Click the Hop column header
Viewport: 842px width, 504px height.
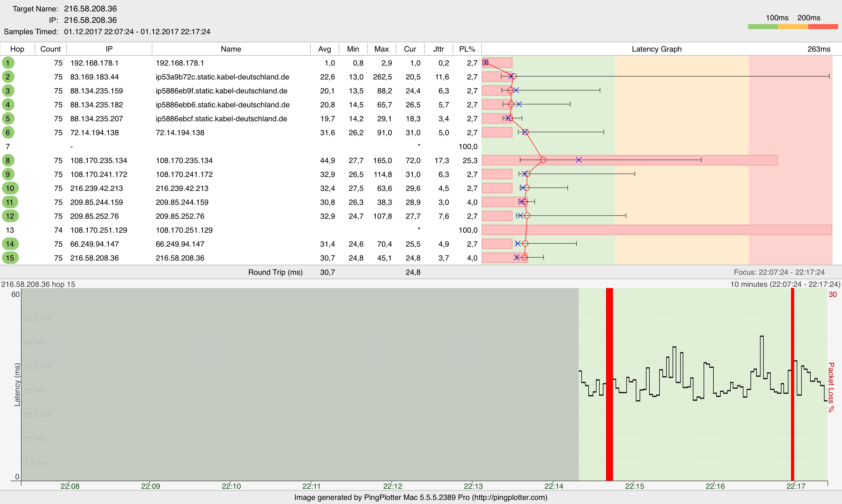[x=17, y=49]
